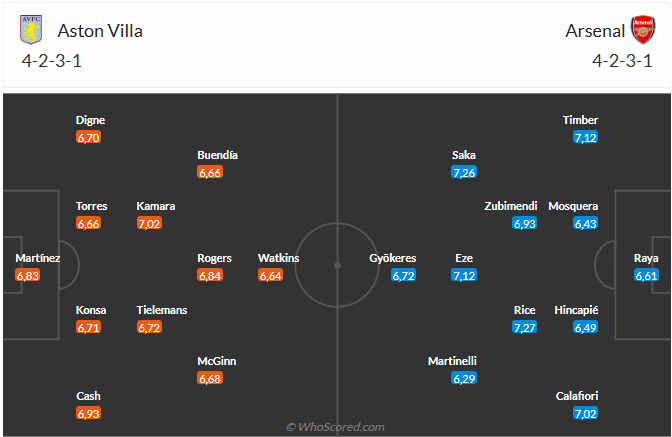
Task: Click Aston Villa's 4-2-3-1 formation text
Action: pos(50,60)
